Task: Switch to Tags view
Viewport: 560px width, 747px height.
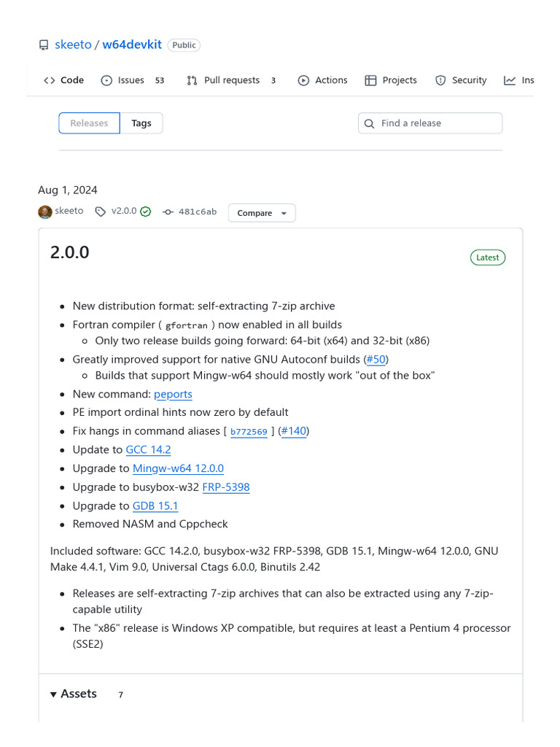Action: [x=141, y=123]
